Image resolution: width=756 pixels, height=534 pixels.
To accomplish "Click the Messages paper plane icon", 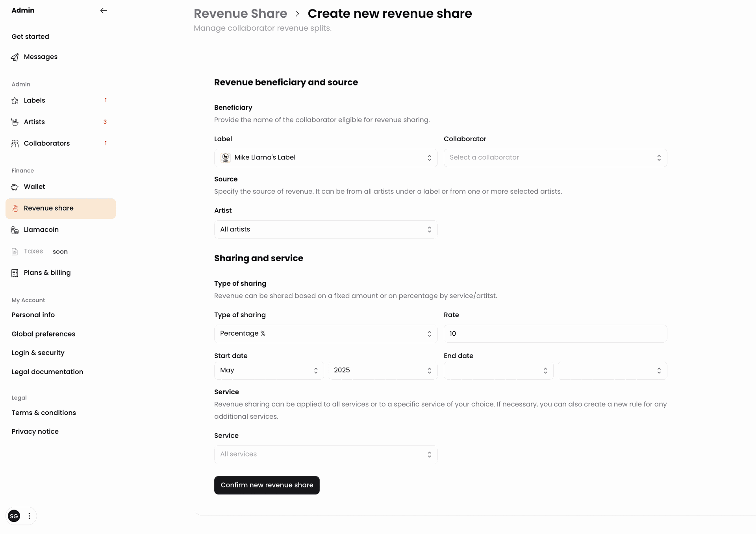I will point(15,57).
